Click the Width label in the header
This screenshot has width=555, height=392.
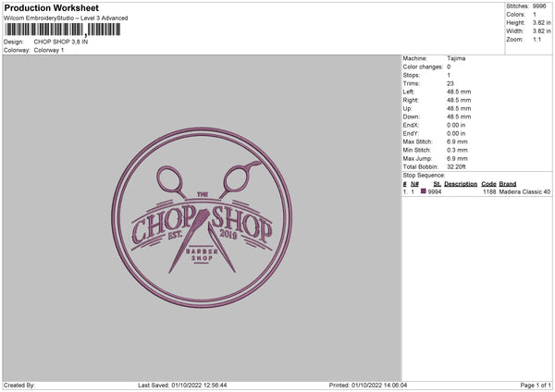pyautogui.click(x=514, y=31)
